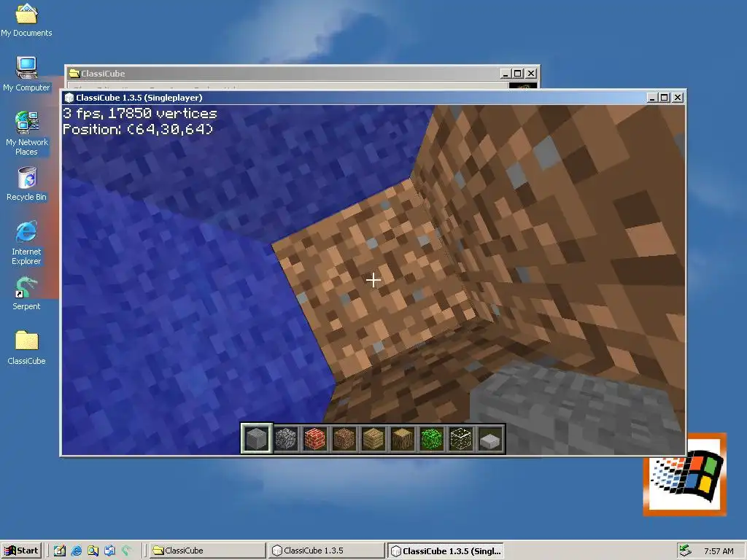This screenshot has height=560, width=747.
Task: Switch to the ClassiCube folder taskbar button
Action: (207, 551)
